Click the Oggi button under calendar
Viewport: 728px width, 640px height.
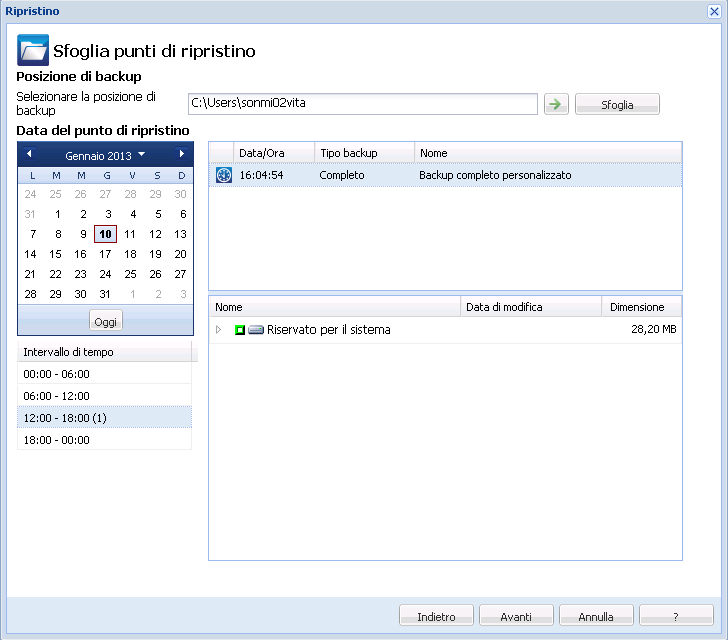(x=105, y=321)
